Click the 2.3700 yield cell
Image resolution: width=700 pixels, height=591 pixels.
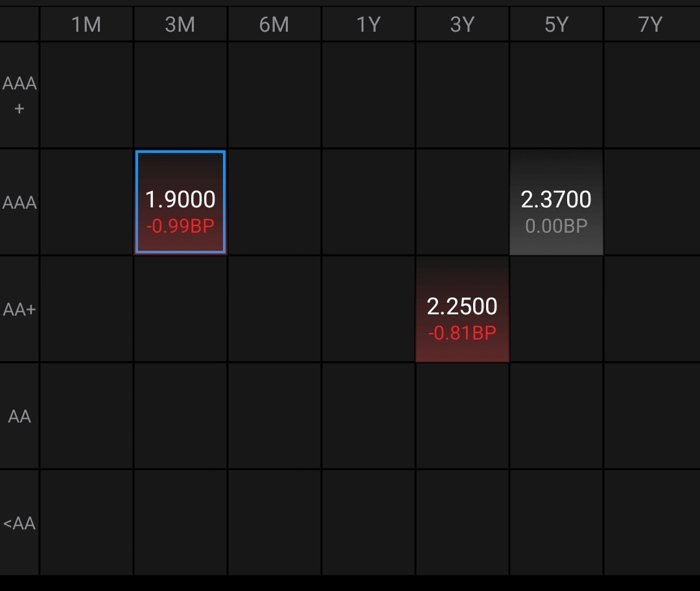[556, 202]
